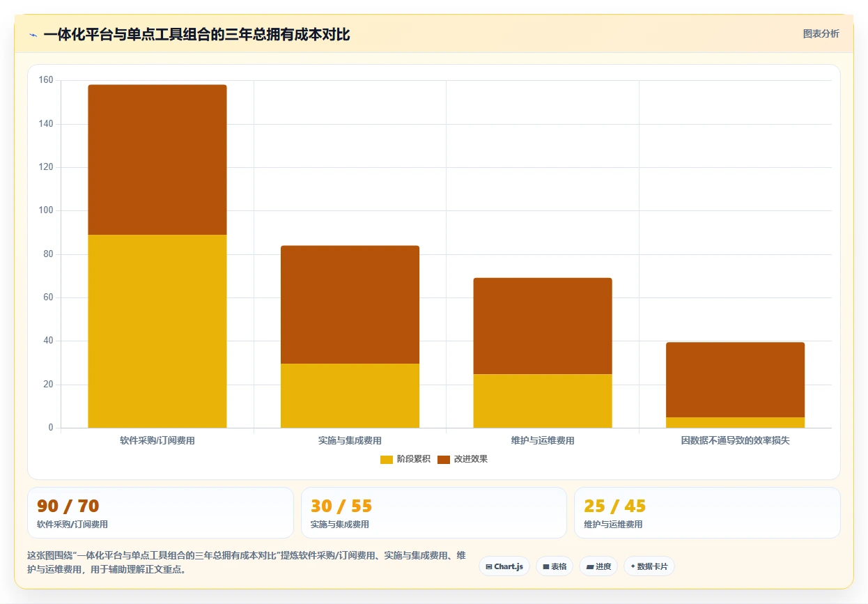Select the 进度 tag chip
The image size is (868, 604).
point(598,566)
